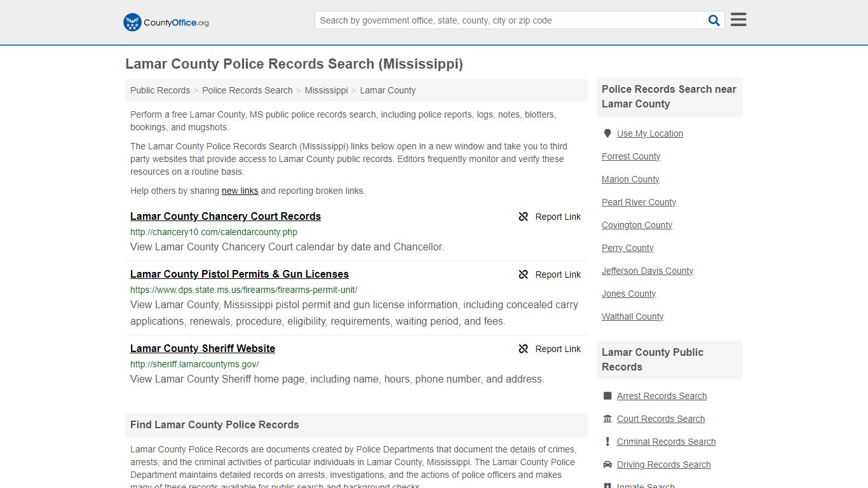Click the Court Records Search courthouse icon
Screen dimensions: 868x488
607,419
